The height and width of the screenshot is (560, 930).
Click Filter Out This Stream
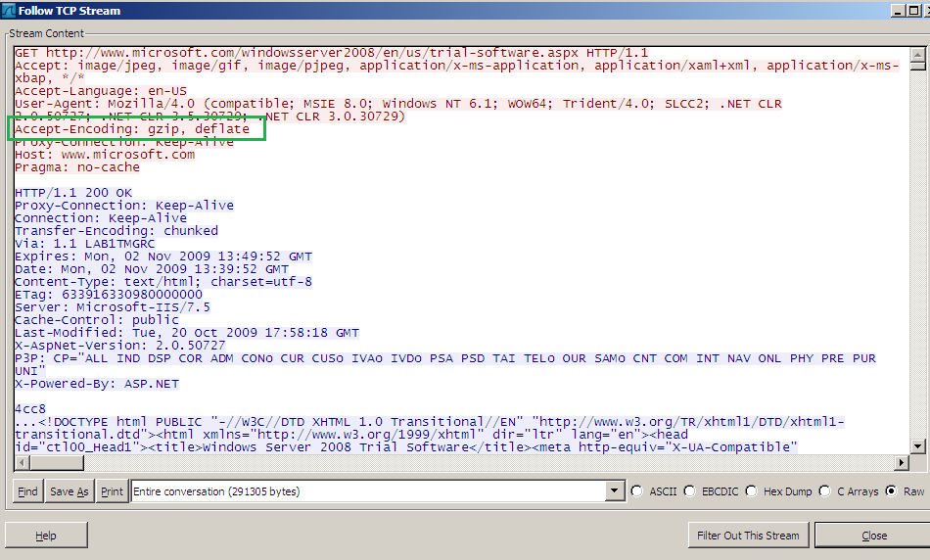click(749, 536)
